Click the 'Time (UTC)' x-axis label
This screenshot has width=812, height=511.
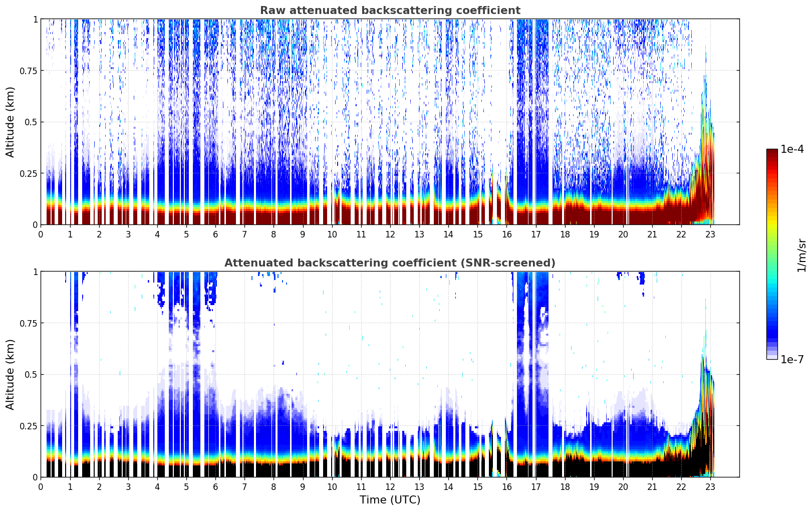coord(390,500)
